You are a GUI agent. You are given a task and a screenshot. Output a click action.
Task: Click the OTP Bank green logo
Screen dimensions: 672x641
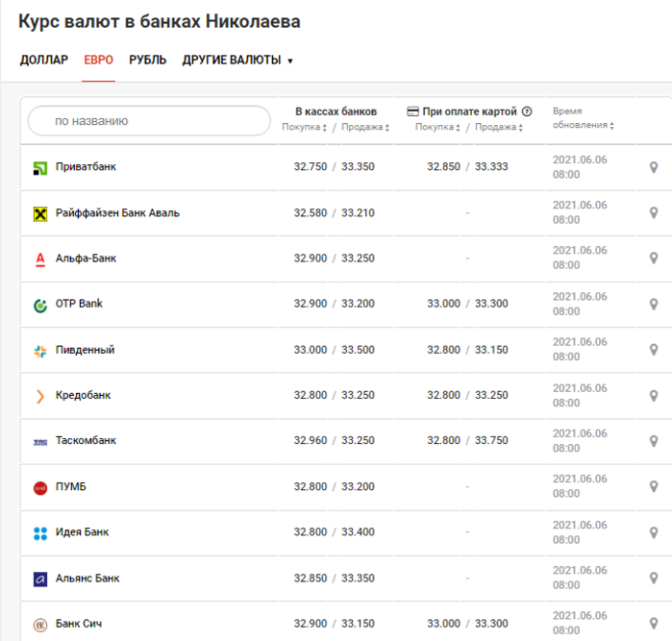point(40,306)
